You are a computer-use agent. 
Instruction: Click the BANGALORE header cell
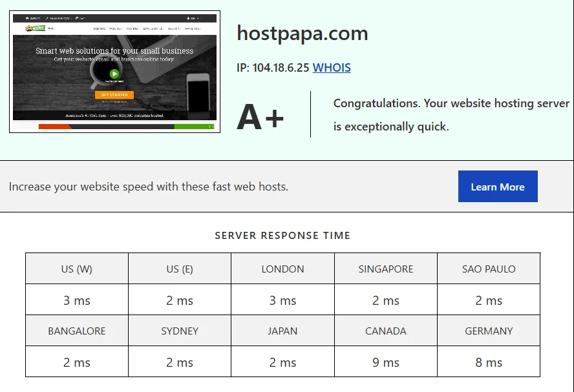point(77,331)
